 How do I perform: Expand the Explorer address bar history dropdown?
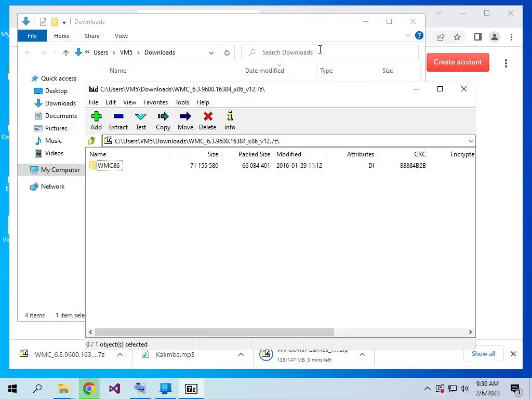pyautogui.click(x=211, y=52)
